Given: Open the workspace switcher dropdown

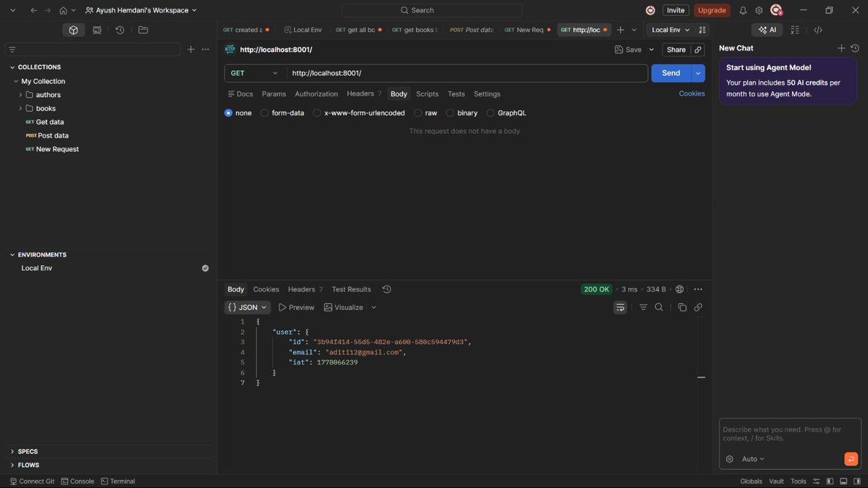Looking at the screenshot, I should (x=141, y=10).
